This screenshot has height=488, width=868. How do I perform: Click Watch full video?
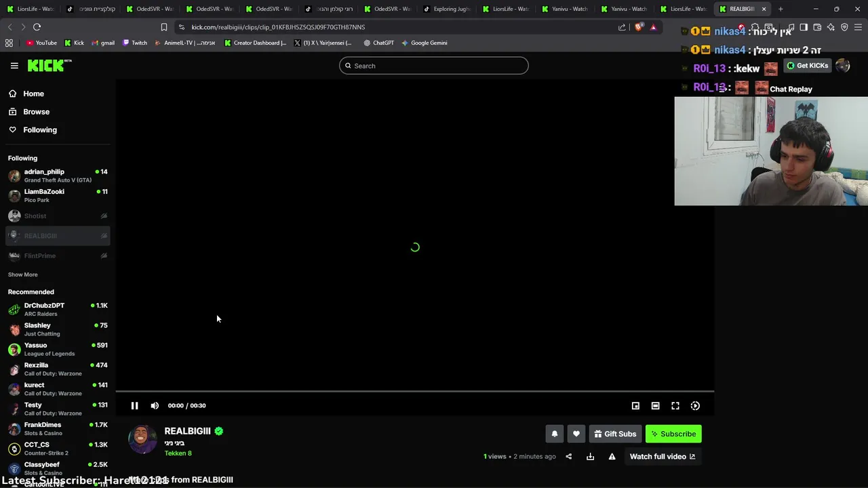coord(663,456)
